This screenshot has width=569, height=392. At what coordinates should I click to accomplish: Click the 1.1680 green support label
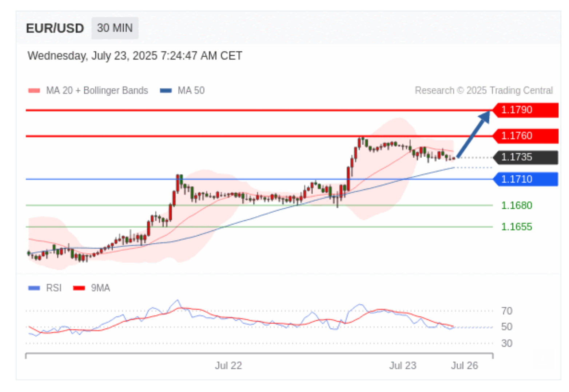click(x=517, y=205)
